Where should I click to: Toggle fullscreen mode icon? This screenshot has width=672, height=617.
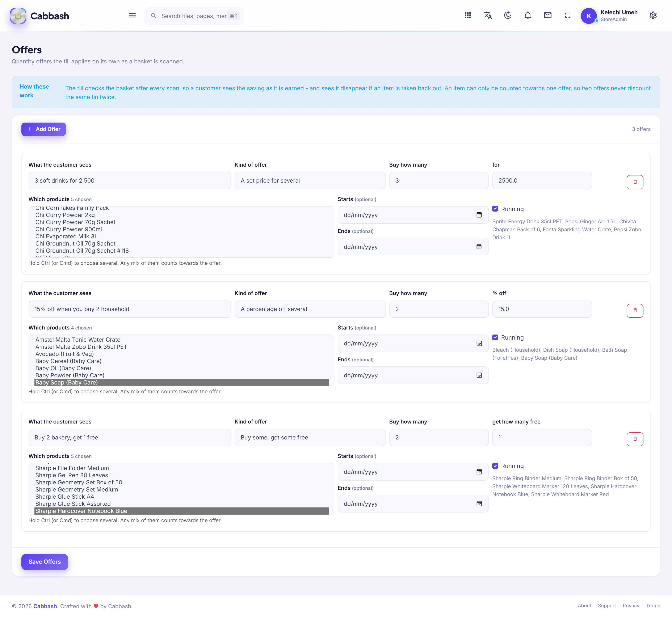(568, 15)
